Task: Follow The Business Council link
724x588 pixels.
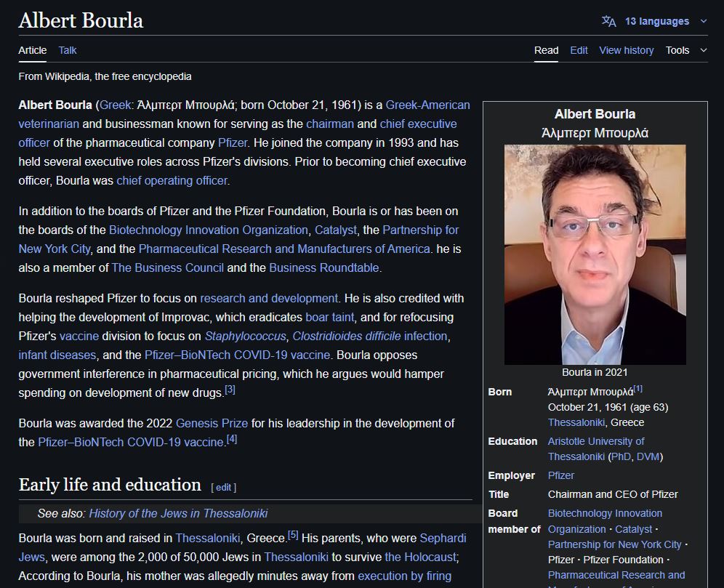Action: click(x=168, y=267)
